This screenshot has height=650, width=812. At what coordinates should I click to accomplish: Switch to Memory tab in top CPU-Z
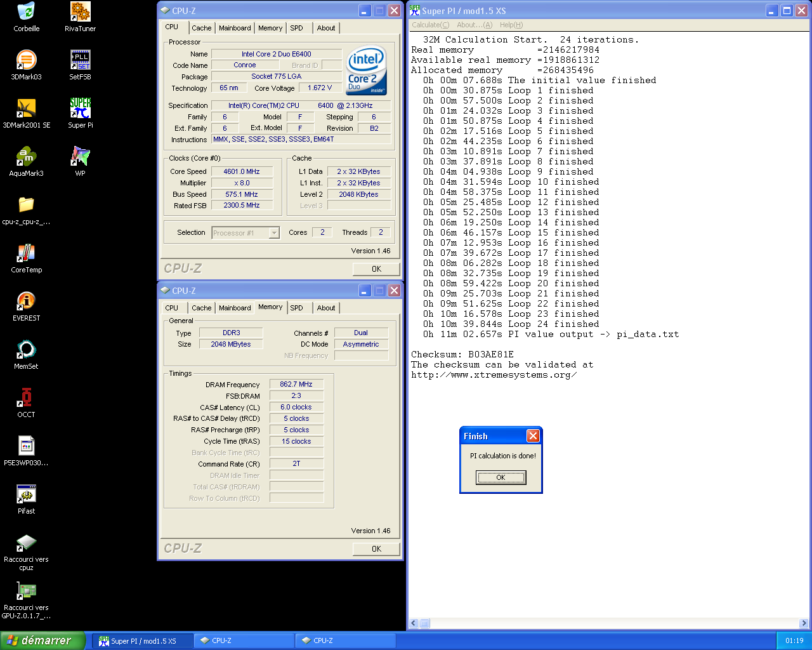(270, 28)
